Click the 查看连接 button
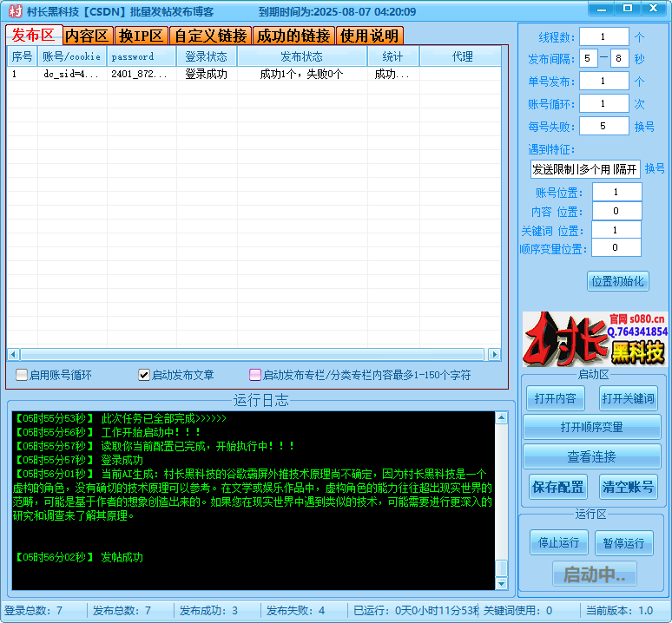 click(592, 457)
